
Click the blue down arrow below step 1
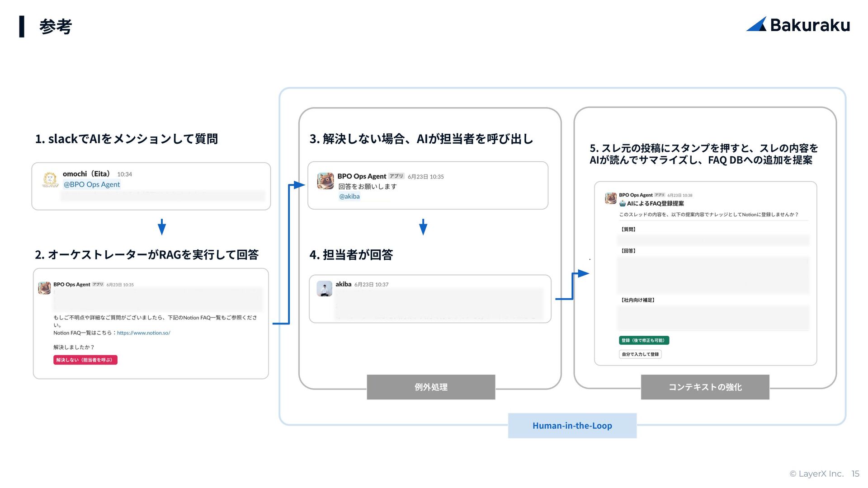(162, 226)
